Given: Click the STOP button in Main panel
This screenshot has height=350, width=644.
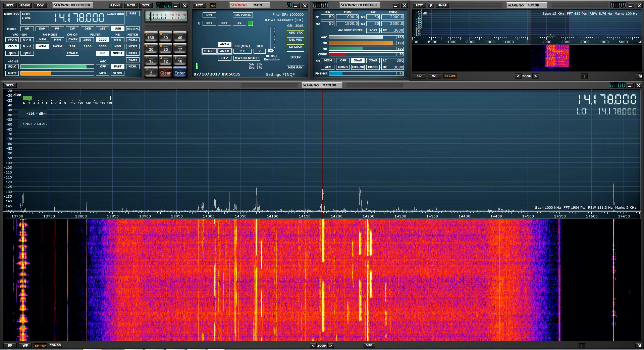Looking at the screenshot, I should tap(296, 57).
